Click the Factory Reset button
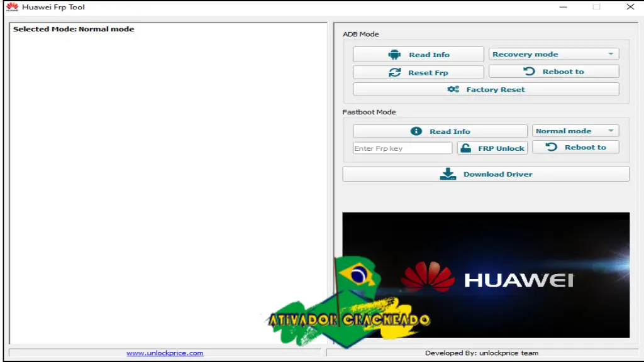The width and height of the screenshot is (644, 362). (x=486, y=89)
